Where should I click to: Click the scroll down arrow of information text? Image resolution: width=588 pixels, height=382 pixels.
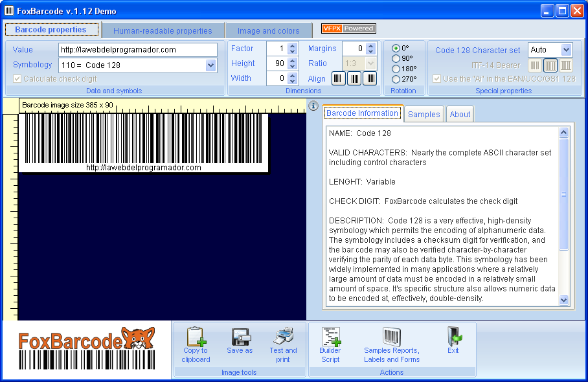[563, 300]
